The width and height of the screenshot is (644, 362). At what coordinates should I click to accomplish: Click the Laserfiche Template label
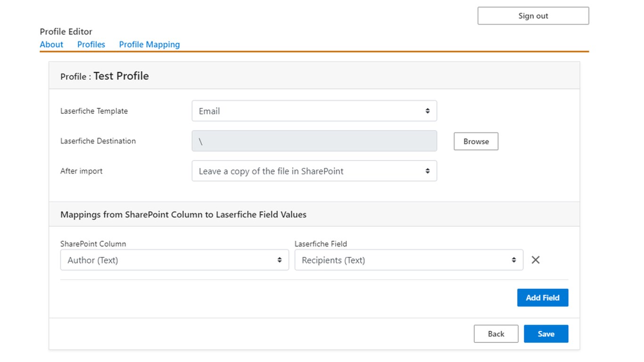point(94,111)
